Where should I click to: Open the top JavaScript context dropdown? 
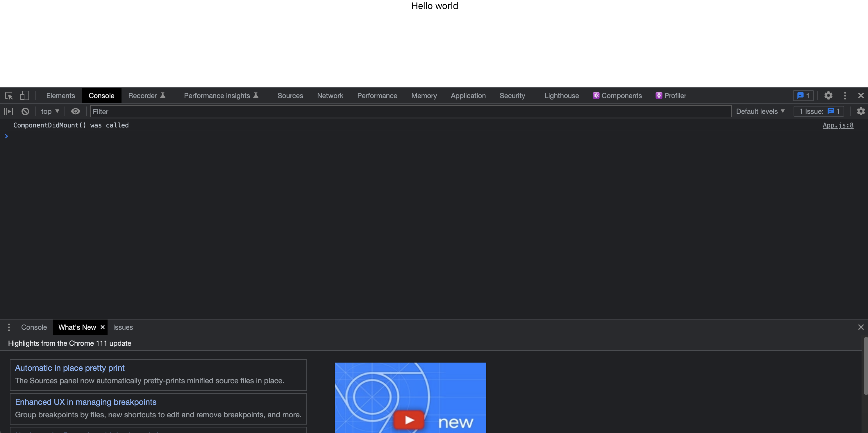coord(50,111)
